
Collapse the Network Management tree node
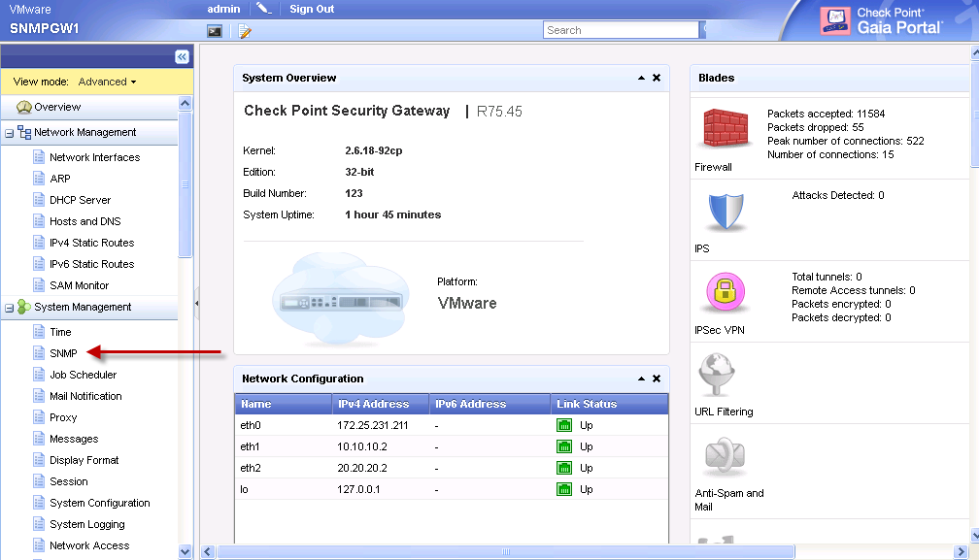(x=9, y=133)
